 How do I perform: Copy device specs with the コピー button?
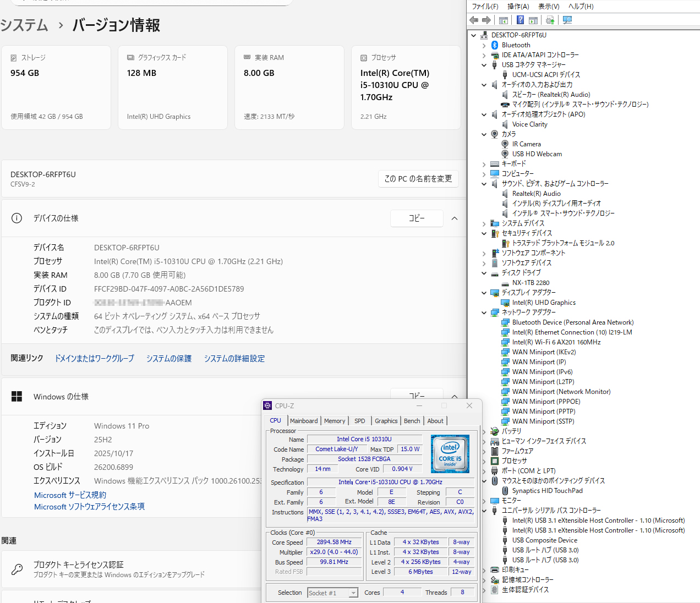click(417, 218)
